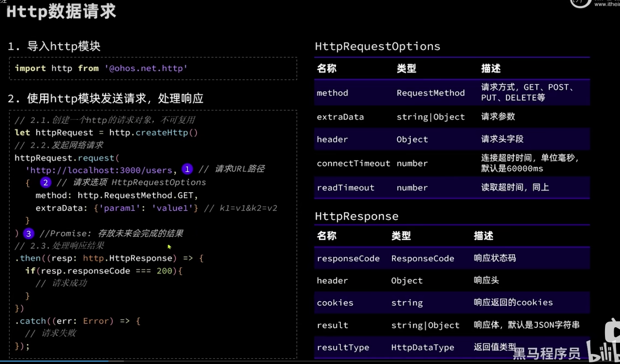Viewport: 620px width, 364px height.
Task: Click the resultType row name
Action: point(343,348)
